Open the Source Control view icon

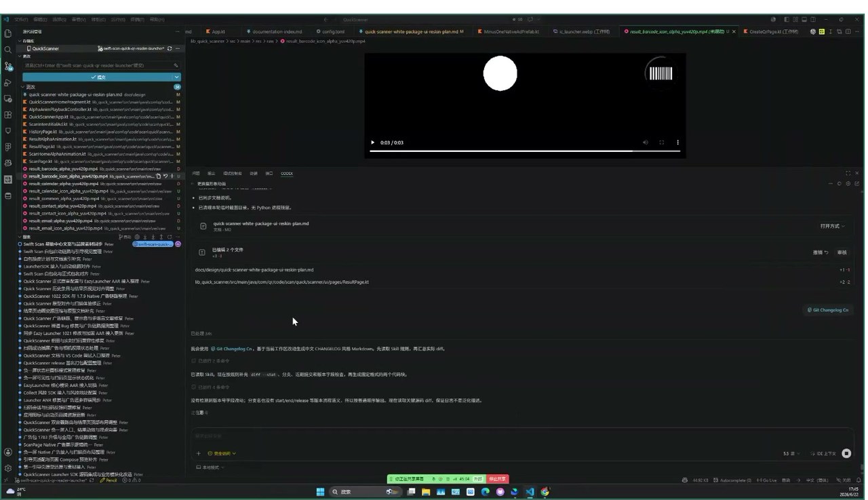click(x=8, y=66)
